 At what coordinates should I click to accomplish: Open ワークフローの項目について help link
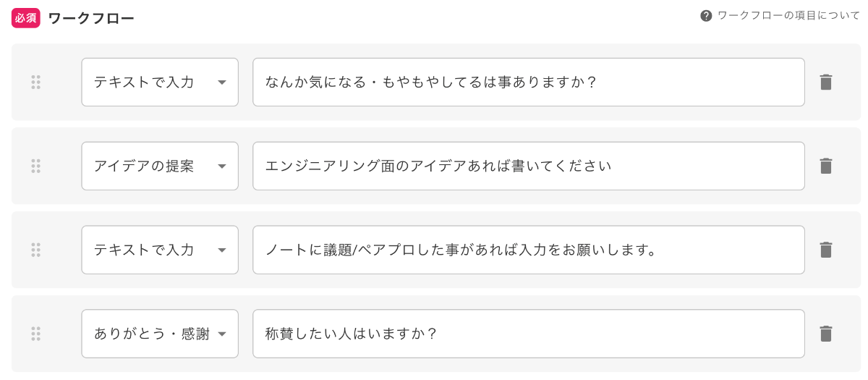point(788,16)
